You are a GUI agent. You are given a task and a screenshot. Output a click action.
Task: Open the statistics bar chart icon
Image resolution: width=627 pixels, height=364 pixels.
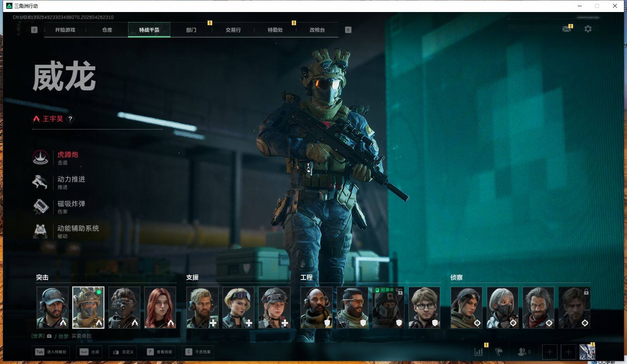[479, 352]
